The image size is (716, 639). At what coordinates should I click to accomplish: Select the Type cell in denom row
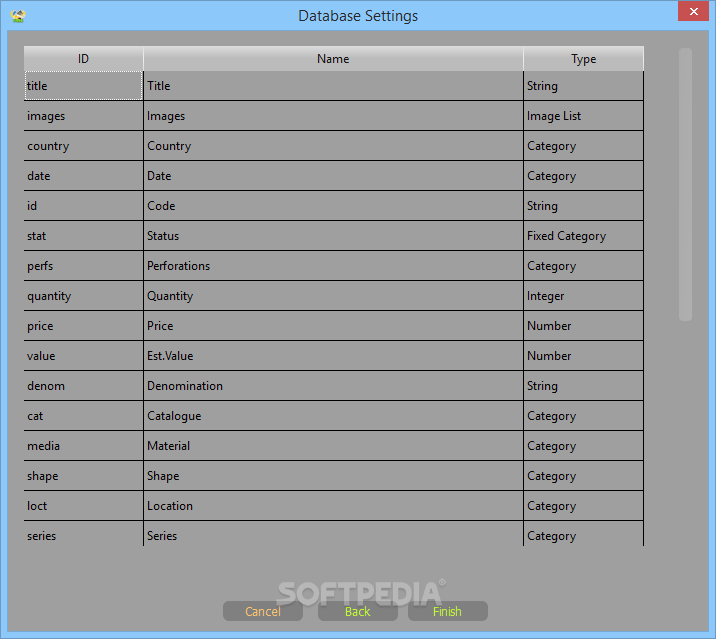(584, 386)
